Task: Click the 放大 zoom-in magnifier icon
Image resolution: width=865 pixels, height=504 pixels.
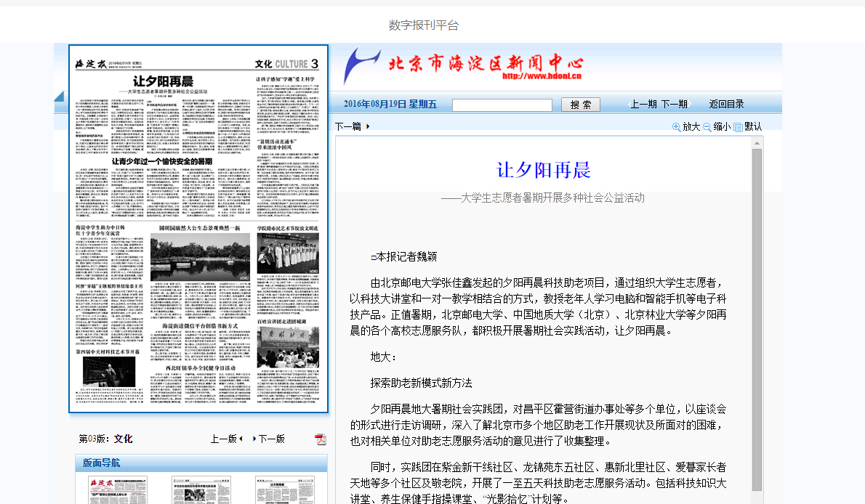Action: (677, 127)
